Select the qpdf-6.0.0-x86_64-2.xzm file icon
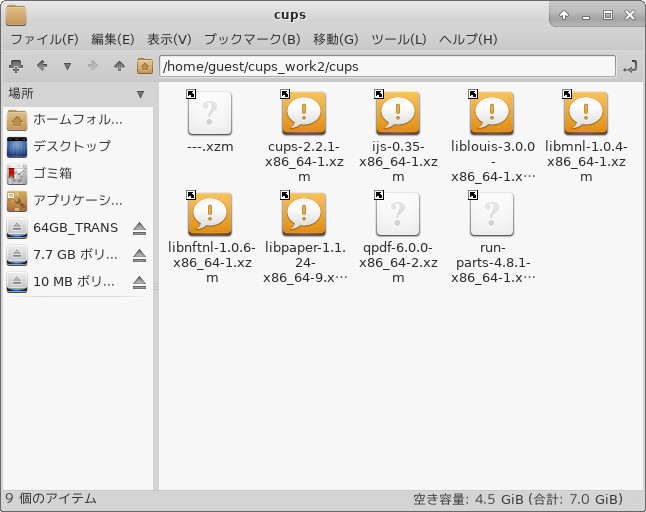This screenshot has height=512, width=646. (x=398, y=214)
